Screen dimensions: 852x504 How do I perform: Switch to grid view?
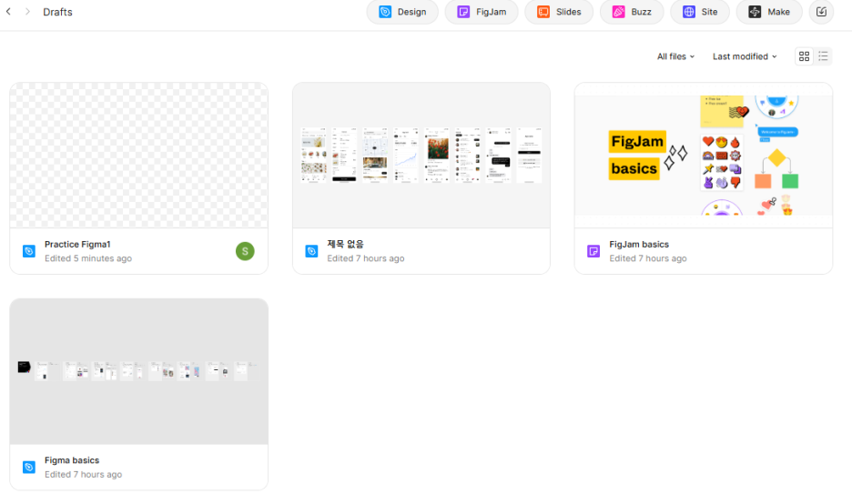804,56
